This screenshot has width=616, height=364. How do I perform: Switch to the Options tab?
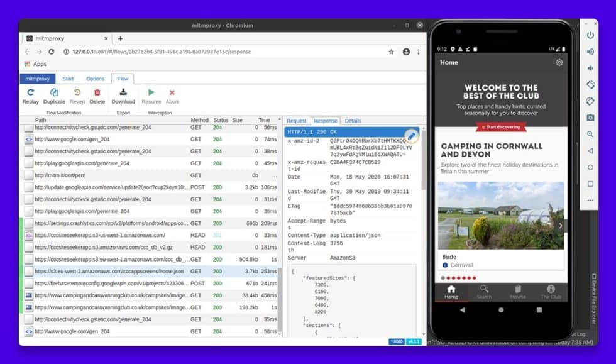tap(95, 79)
